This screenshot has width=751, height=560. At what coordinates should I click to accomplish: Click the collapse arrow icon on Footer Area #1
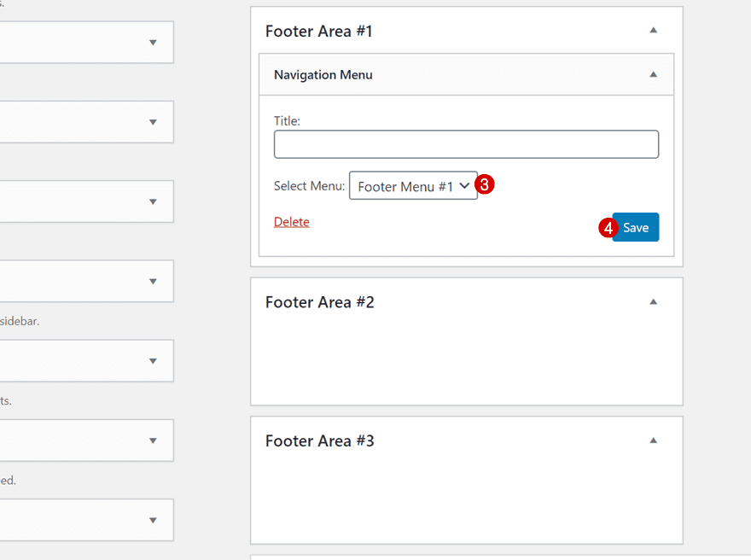pyautogui.click(x=653, y=30)
